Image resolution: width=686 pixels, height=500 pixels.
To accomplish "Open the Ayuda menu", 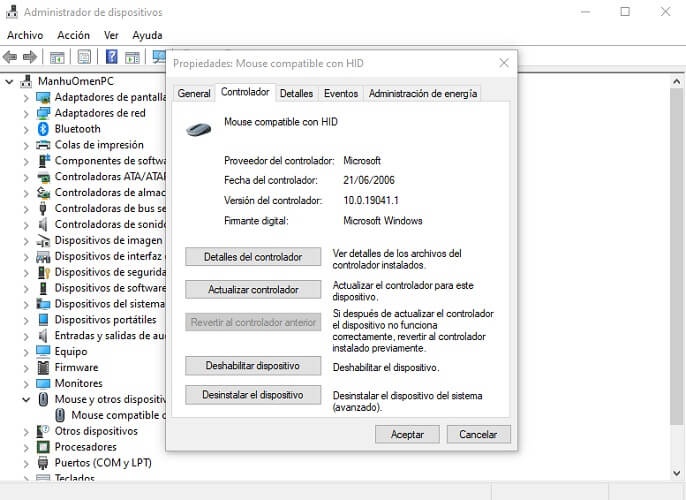I will click(147, 35).
